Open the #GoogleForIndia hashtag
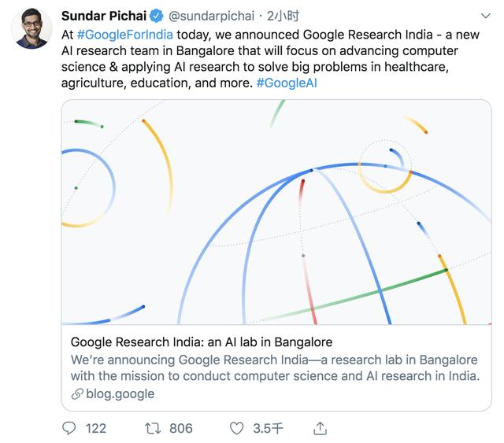Image resolution: width=504 pixels, height=443 pixels. pos(125,35)
